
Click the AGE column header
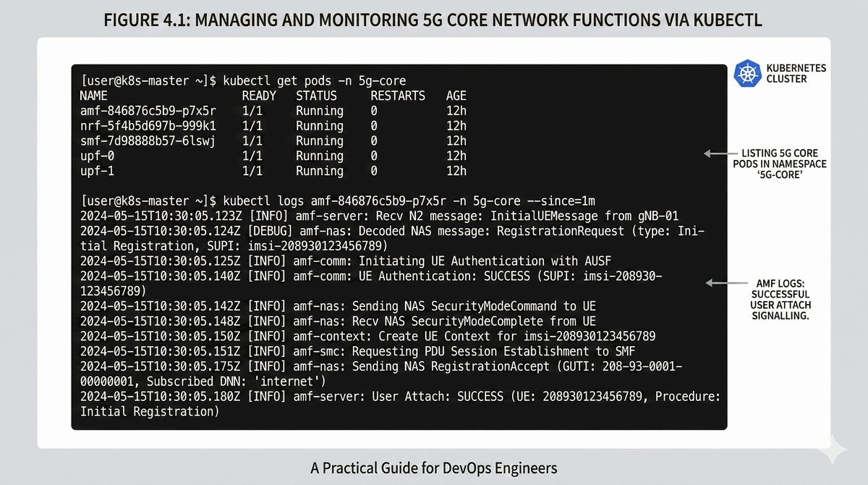click(456, 96)
